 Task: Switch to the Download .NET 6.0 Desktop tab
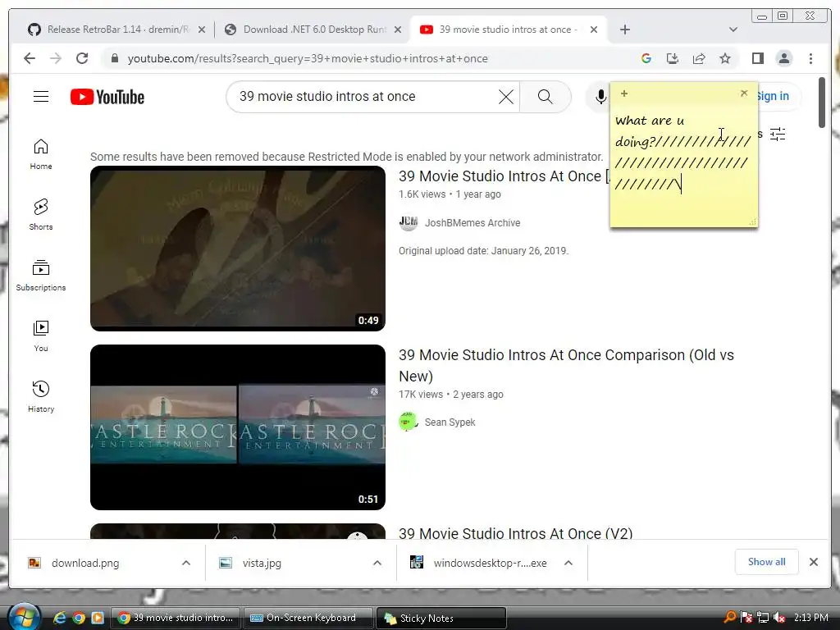(313, 30)
